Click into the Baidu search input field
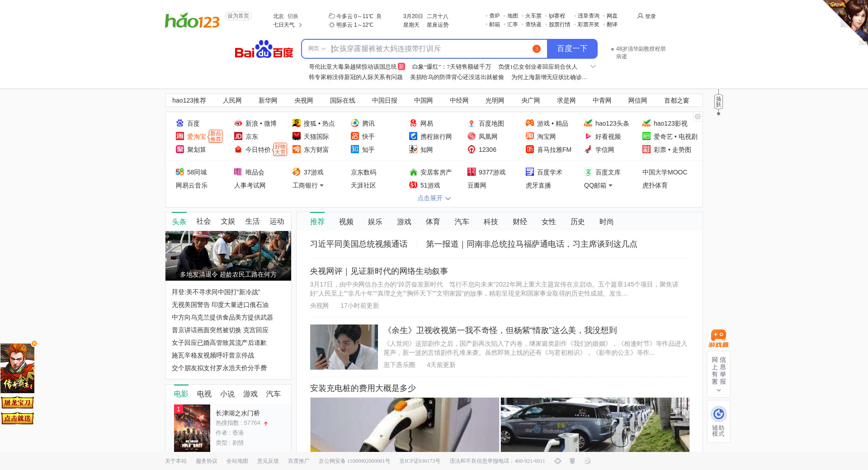868x470 pixels. pyautogui.click(x=429, y=49)
